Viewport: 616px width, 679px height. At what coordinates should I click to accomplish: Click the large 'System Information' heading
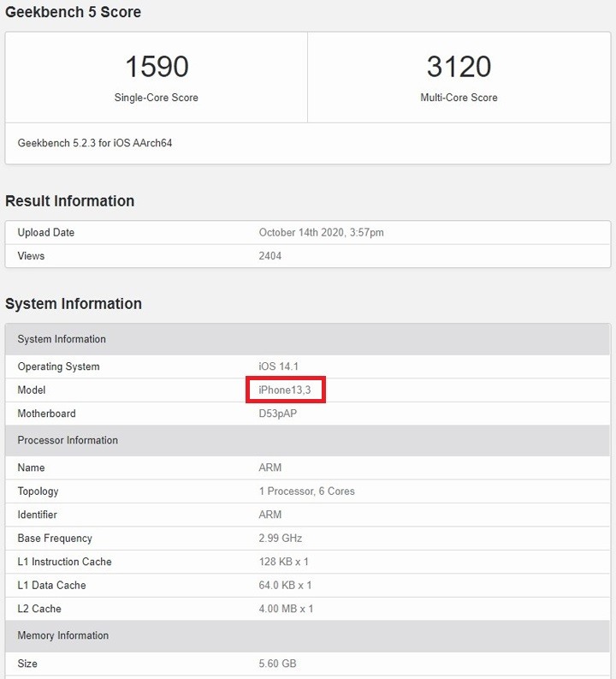74,304
